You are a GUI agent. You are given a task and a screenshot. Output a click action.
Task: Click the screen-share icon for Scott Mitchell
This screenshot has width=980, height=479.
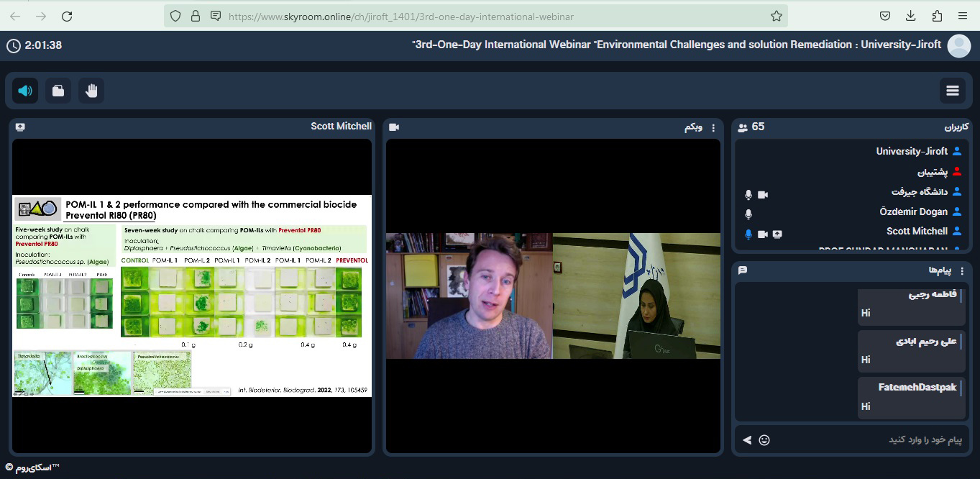tap(778, 234)
